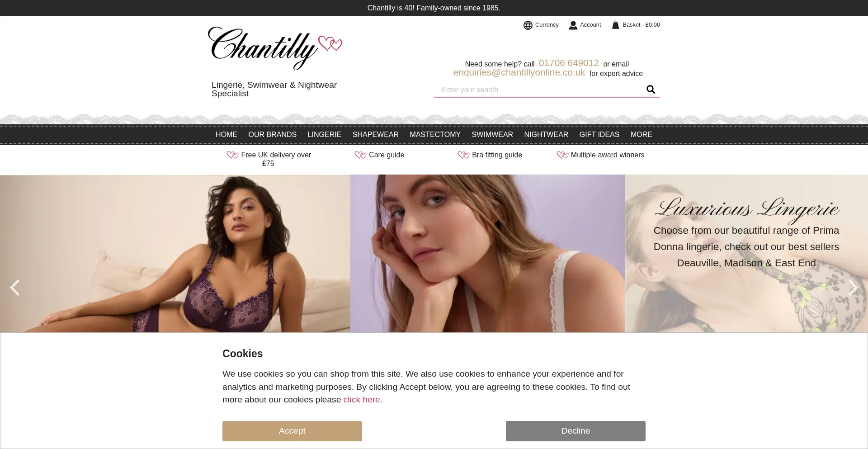This screenshot has width=868, height=449.
Task: Click the search magnifying glass icon
Action: click(651, 90)
